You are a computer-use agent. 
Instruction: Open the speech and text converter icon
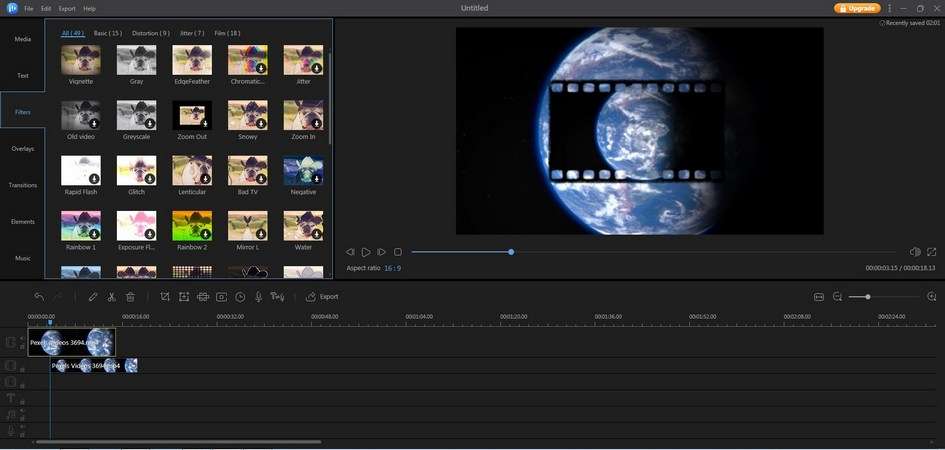point(277,296)
